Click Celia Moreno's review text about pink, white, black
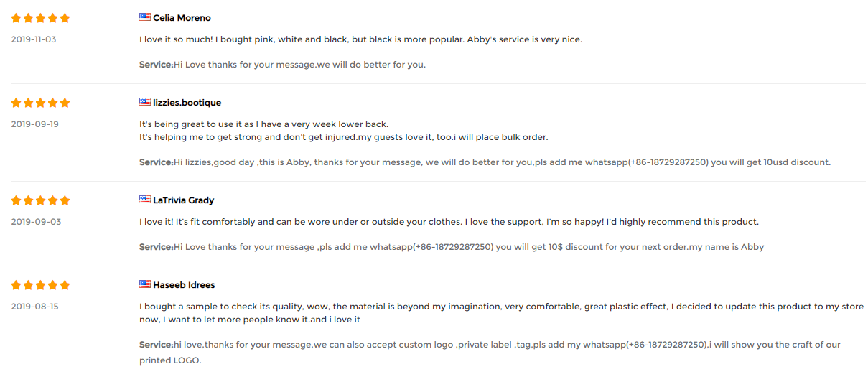 point(360,39)
